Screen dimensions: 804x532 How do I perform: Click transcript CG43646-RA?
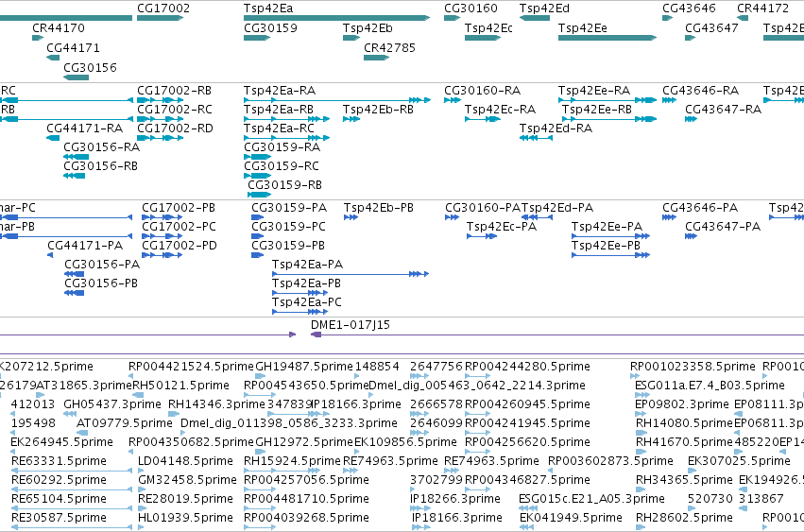pyautogui.click(x=700, y=91)
